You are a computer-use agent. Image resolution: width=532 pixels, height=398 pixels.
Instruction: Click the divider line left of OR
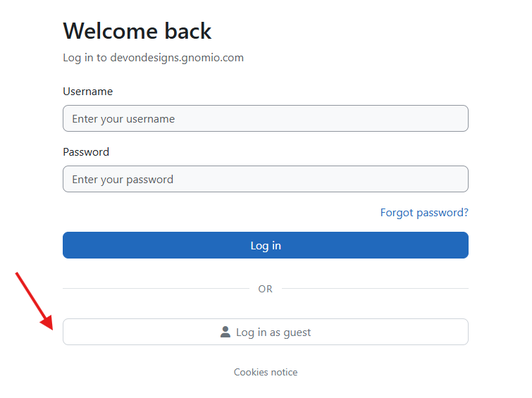point(156,288)
